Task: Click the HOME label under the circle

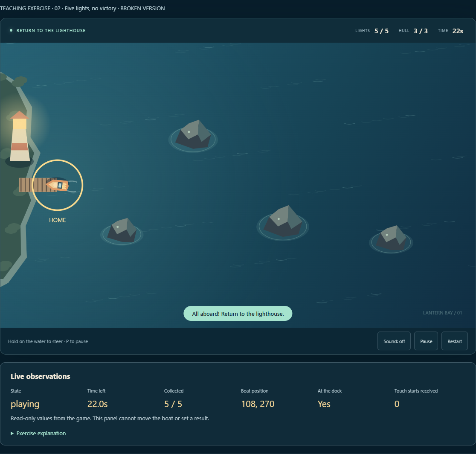Action: [58, 220]
